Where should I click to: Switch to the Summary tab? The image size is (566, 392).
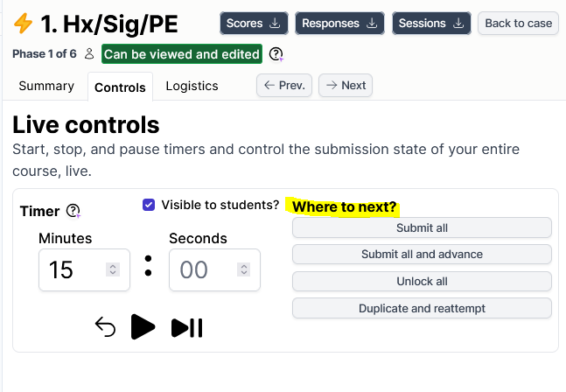click(46, 86)
